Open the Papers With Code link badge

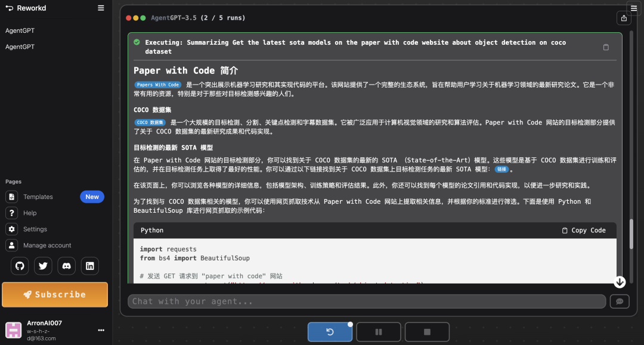click(x=158, y=85)
